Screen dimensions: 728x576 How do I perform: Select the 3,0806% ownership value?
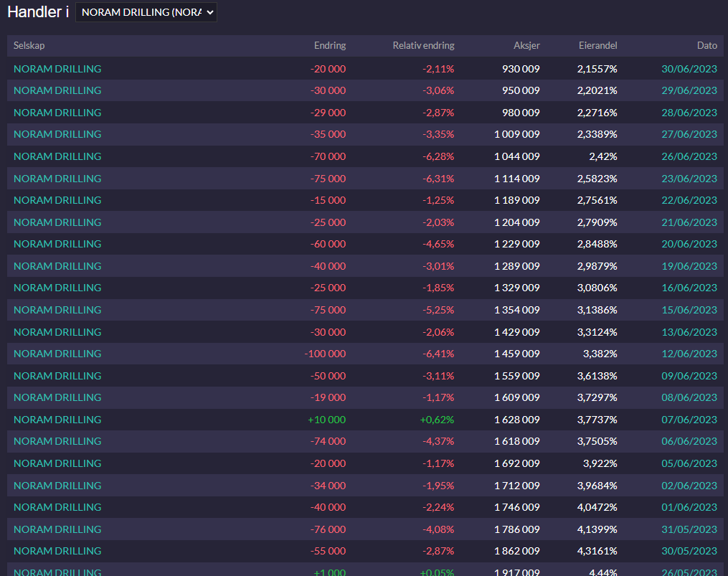597,288
